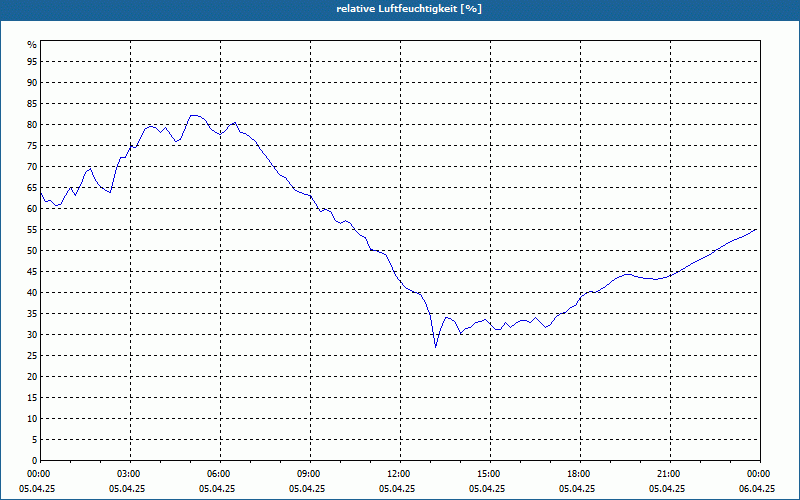800x500 pixels.
Task: Click the y-axis value 90
Action: click(x=32, y=83)
